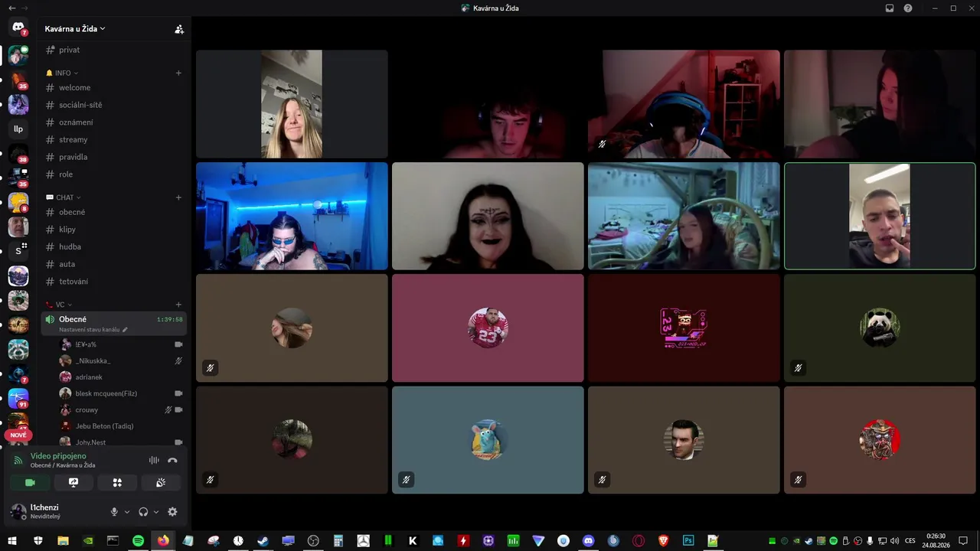Select user Jebu Beton (Tadiq)
The image size is (980, 551).
[x=121, y=426]
